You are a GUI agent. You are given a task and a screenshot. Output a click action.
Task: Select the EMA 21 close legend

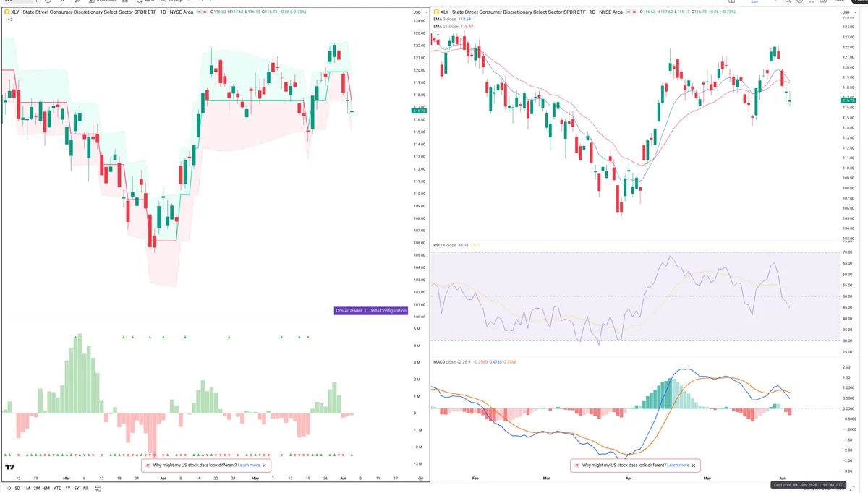(x=446, y=27)
